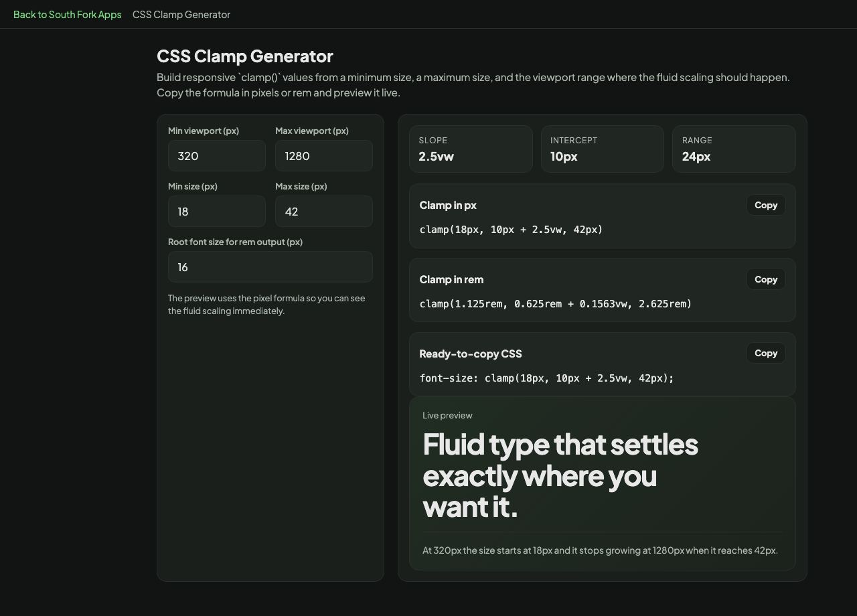Click the Clamp in rem title
Image resolution: width=857 pixels, height=616 pixels.
click(451, 279)
